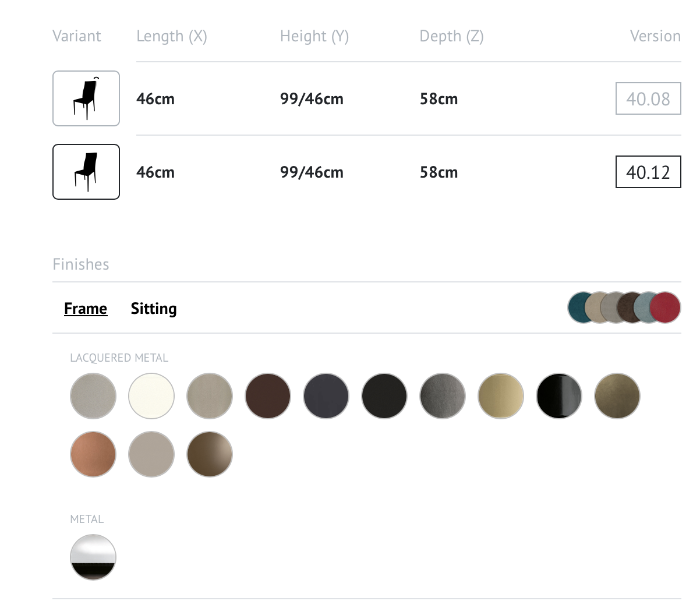Pick the gold beige lacquered metal swatch

[x=501, y=396]
